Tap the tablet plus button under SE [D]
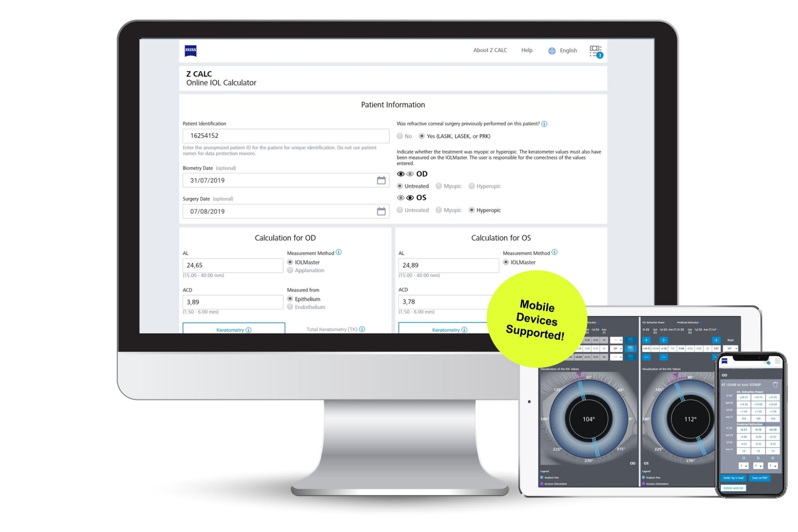The height and width of the screenshot is (532, 798). pos(646,340)
